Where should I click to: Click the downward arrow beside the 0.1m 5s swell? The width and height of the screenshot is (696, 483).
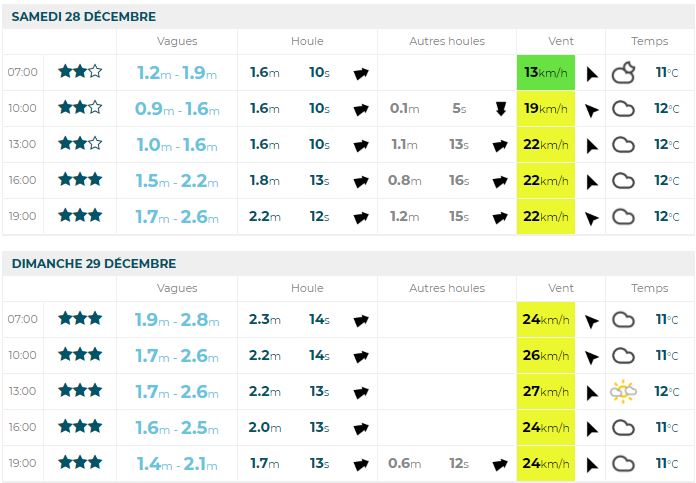click(500, 109)
